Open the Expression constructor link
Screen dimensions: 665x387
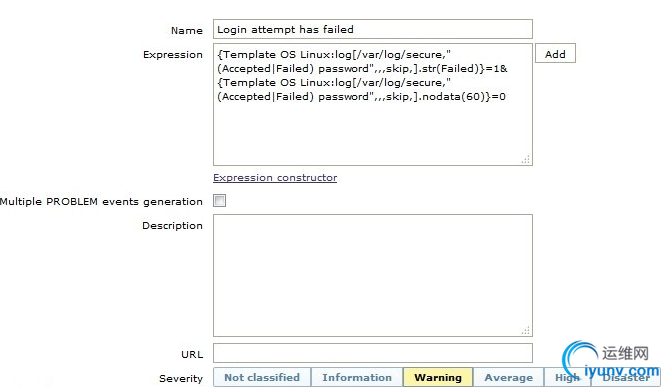point(275,178)
